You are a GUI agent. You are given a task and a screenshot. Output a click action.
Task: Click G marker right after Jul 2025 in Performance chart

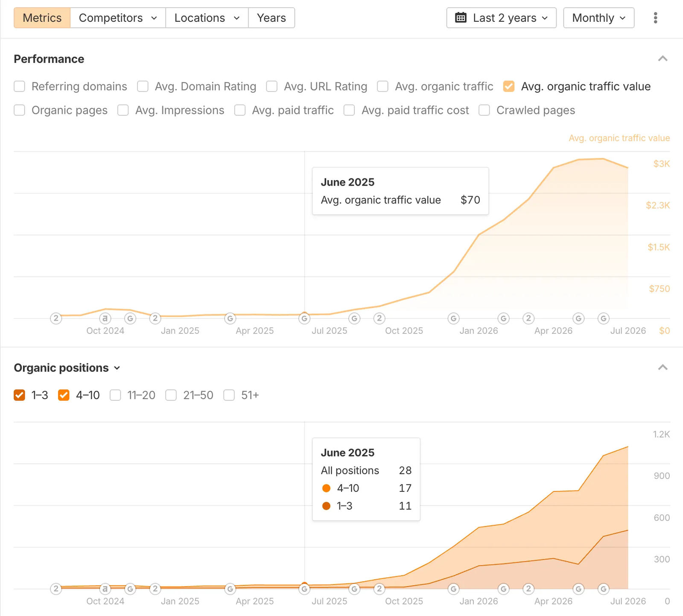coord(354,318)
